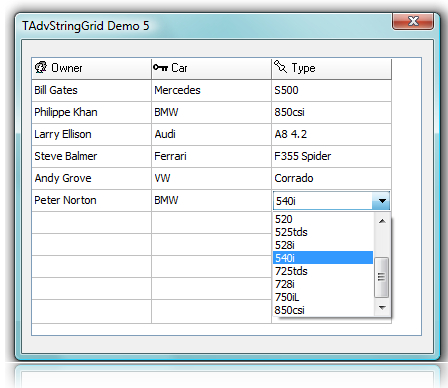The width and height of the screenshot is (448, 388).
Task: Click the Owner column header
Action: pos(91,69)
